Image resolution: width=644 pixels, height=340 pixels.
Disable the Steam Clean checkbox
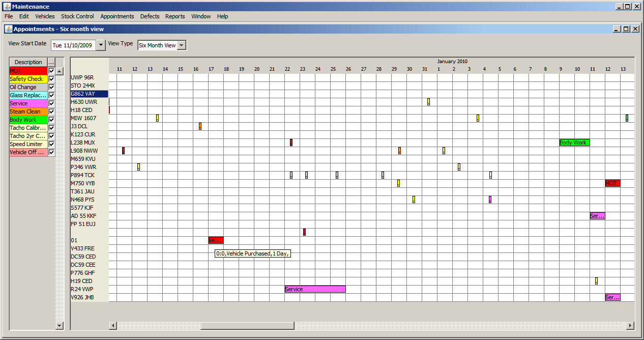(51, 111)
